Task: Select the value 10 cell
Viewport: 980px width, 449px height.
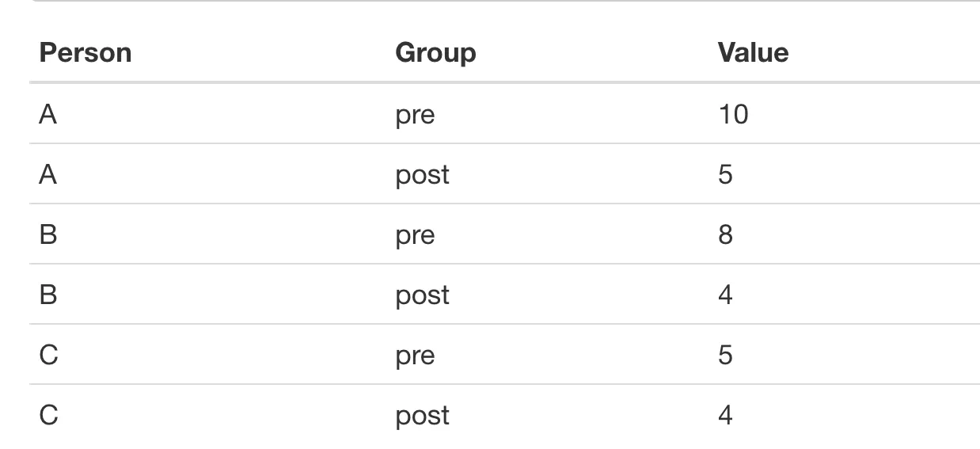Action: pyautogui.click(x=733, y=115)
